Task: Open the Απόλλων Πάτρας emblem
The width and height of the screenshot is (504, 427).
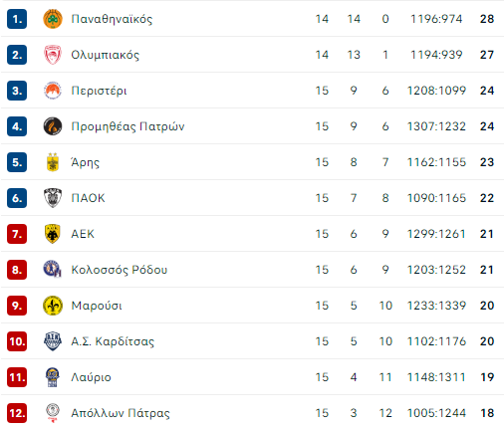Action: click(x=53, y=413)
